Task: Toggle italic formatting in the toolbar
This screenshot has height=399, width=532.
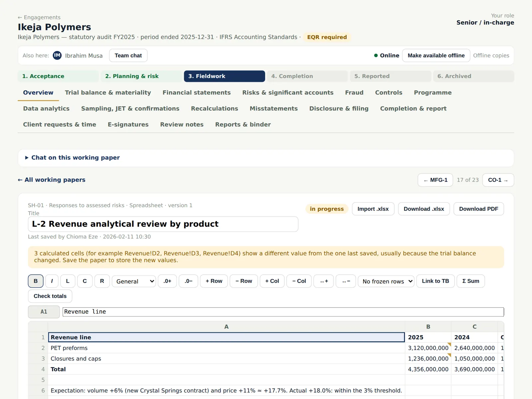Action: click(52, 281)
